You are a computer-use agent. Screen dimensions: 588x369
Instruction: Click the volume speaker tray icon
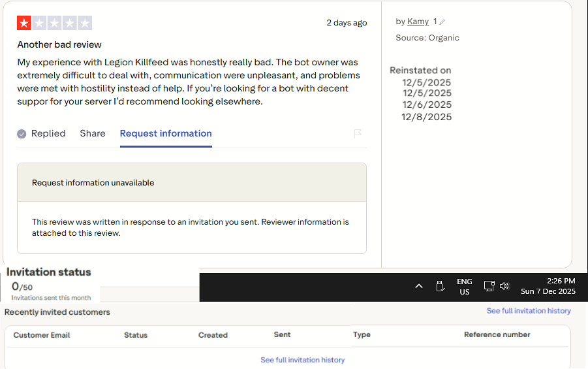click(x=504, y=286)
